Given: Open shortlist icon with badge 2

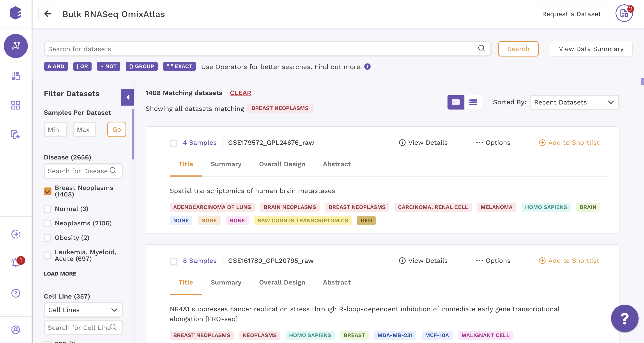Looking at the screenshot, I should point(624,14).
